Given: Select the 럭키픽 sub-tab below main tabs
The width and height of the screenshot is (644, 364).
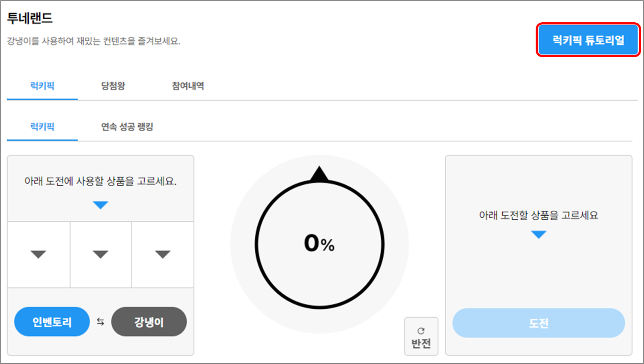Looking at the screenshot, I should (42, 127).
